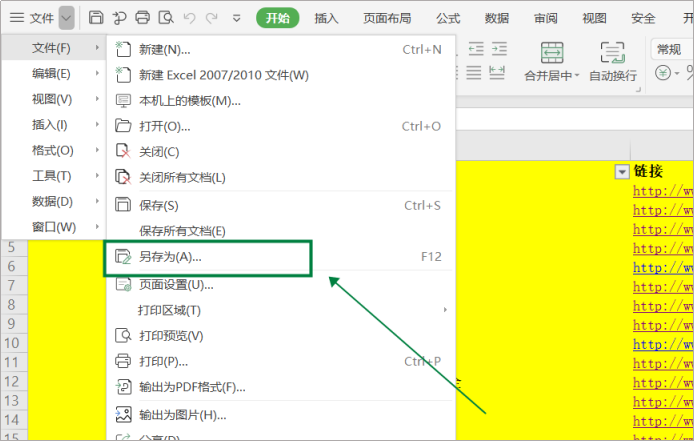Choose 关闭所有文档(L) menu entry

(281, 177)
